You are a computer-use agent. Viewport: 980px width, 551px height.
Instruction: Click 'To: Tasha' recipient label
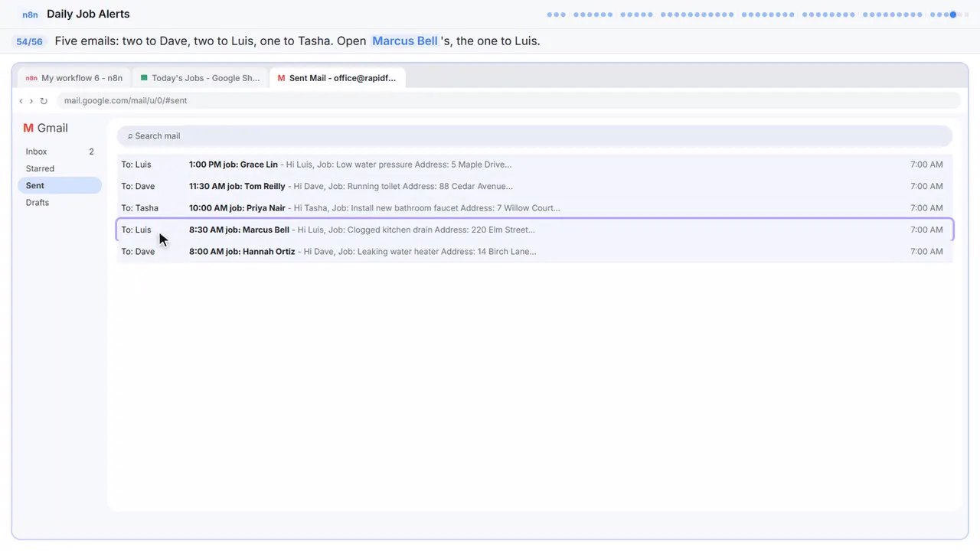click(139, 208)
